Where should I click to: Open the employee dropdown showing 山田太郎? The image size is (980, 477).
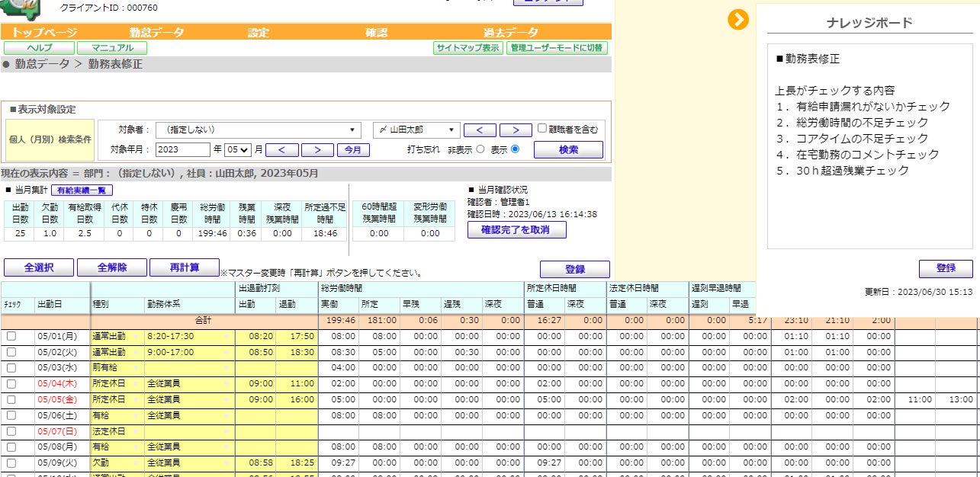click(x=416, y=130)
